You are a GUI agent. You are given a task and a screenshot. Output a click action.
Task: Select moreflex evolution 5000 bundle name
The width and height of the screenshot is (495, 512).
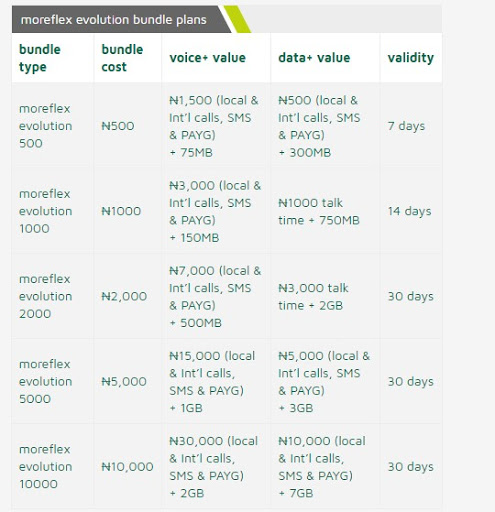pyautogui.click(x=45, y=381)
